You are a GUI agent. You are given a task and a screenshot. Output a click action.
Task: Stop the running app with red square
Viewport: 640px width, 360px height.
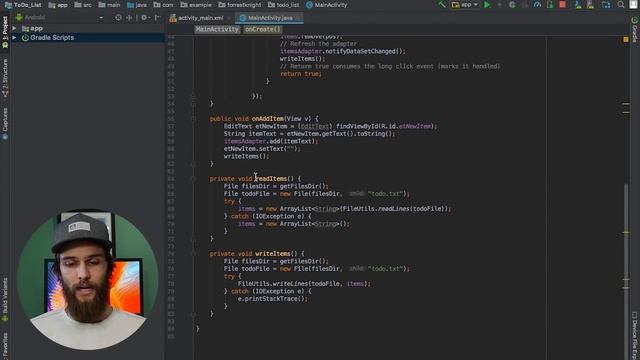coord(562,4)
